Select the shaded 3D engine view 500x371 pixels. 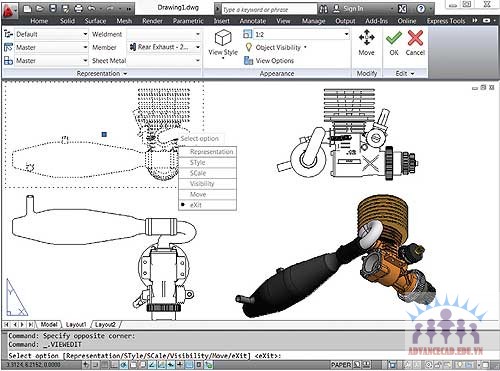pyautogui.click(x=335, y=257)
